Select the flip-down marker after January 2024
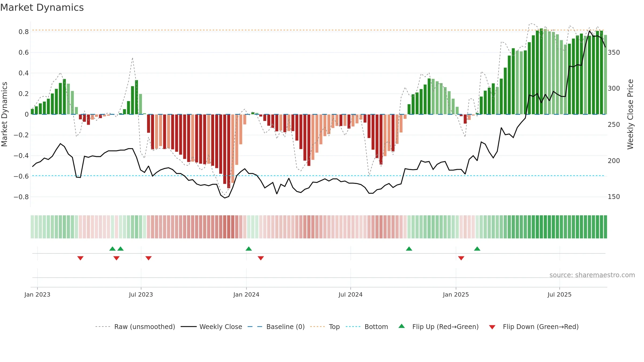Viewport: 644px width, 362px height. 261,258
